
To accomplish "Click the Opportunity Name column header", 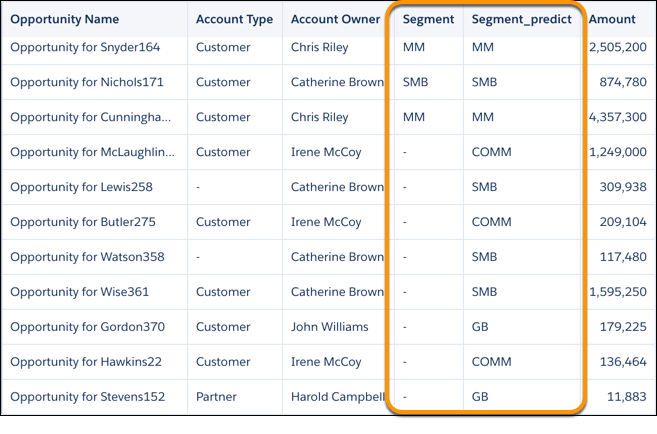I will click(x=65, y=19).
